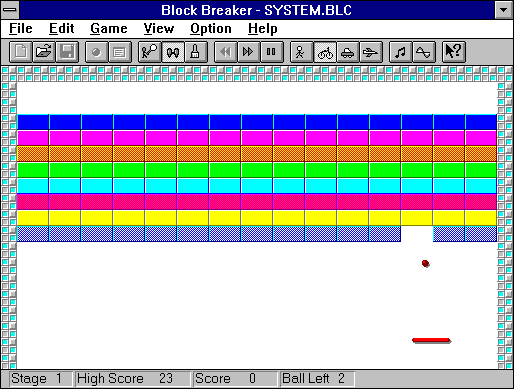Click the Block Breaker - SYSTEM.BLC title bar
514x389 pixels.
click(x=256, y=10)
